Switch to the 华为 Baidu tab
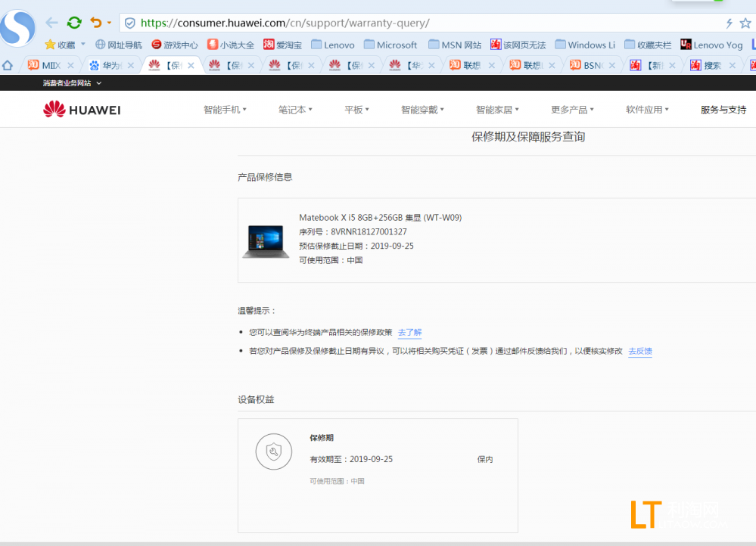This screenshot has height=546, width=756. [106, 65]
